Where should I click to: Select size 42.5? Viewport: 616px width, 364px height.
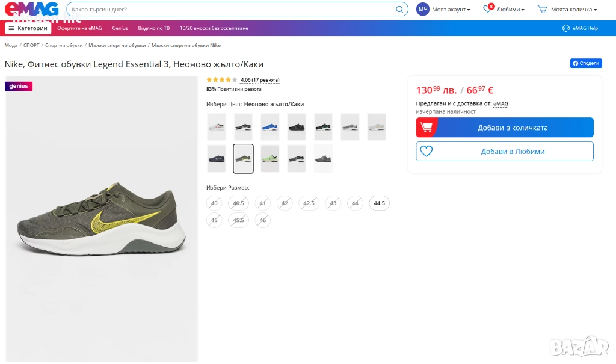309,203
